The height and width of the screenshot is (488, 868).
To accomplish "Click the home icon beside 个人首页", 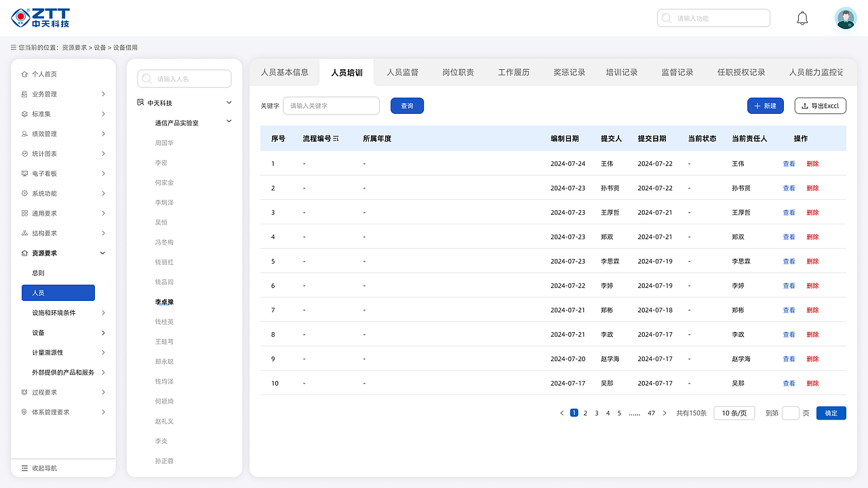I will (26, 73).
